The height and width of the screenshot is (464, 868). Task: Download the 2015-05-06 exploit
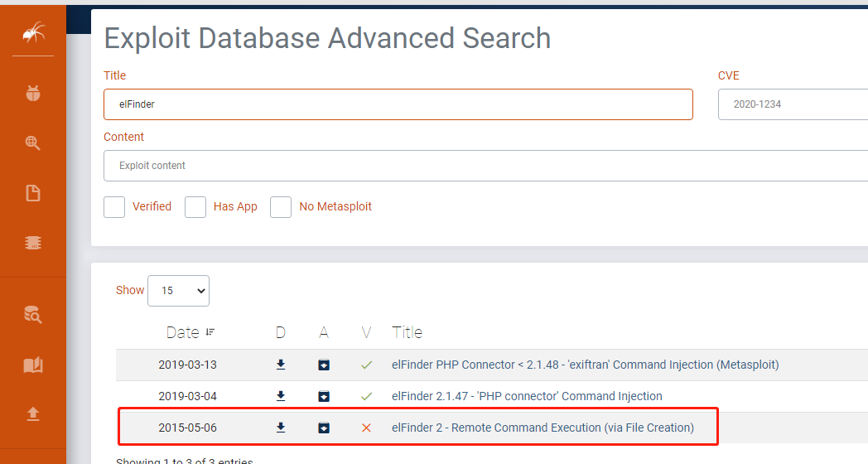tap(281, 428)
